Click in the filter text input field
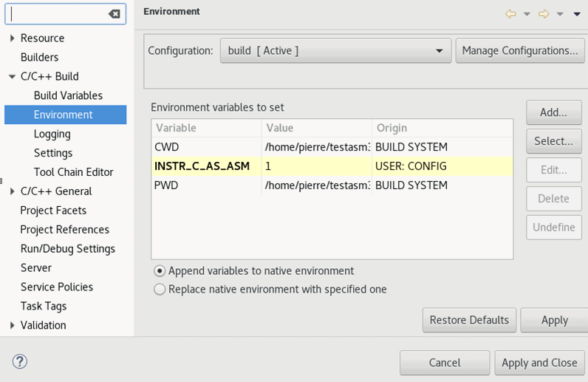 58,14
